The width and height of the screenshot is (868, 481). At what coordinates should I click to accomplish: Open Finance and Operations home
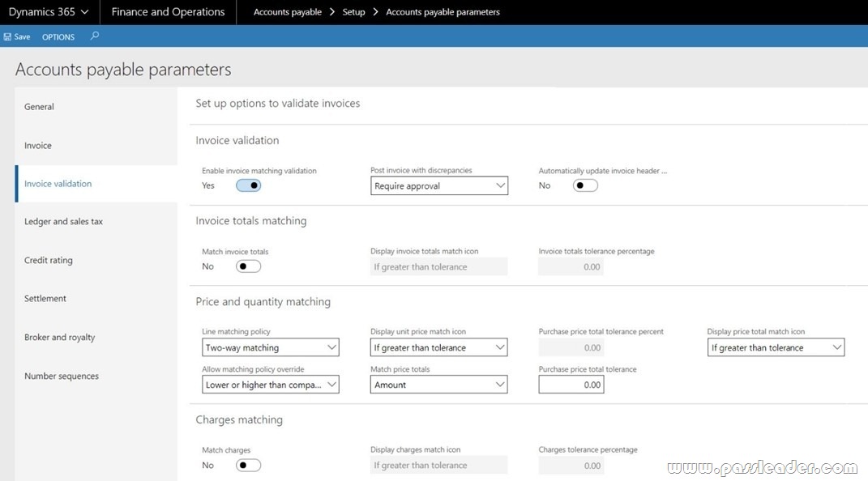tap(168, 11)
